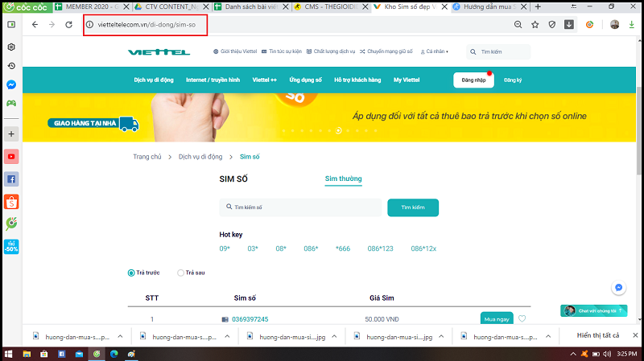The height and width of the screenshot is (361, 644).
Task: Click the Viettel logo
Action: point(159,51)
